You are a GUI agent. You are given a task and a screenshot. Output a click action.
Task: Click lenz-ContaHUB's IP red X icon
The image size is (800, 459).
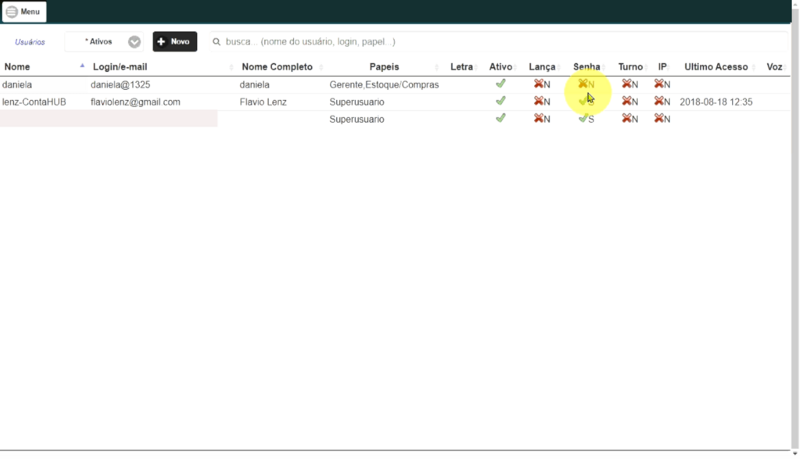tap(659, 101)
